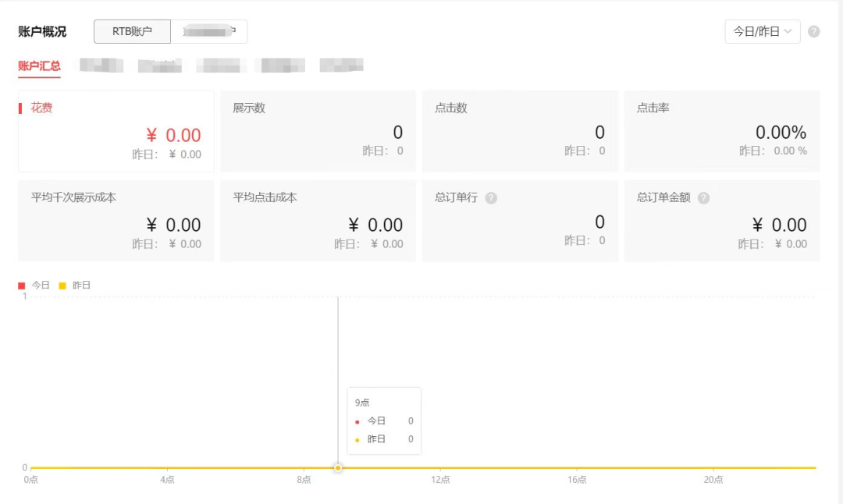Click the 9点 data point marker on chart
Viewport: 843px width, 504px height.
(338, 468)
